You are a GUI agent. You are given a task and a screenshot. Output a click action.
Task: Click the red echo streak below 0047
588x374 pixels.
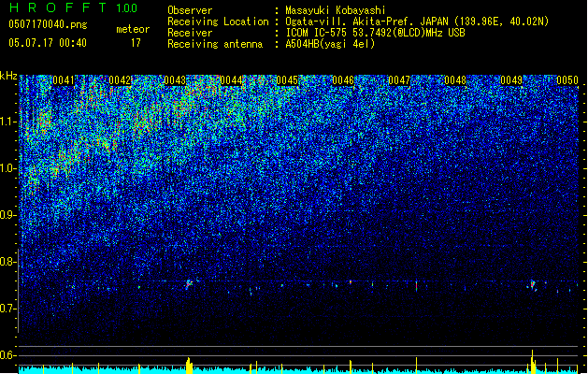(x=416, y=285)
